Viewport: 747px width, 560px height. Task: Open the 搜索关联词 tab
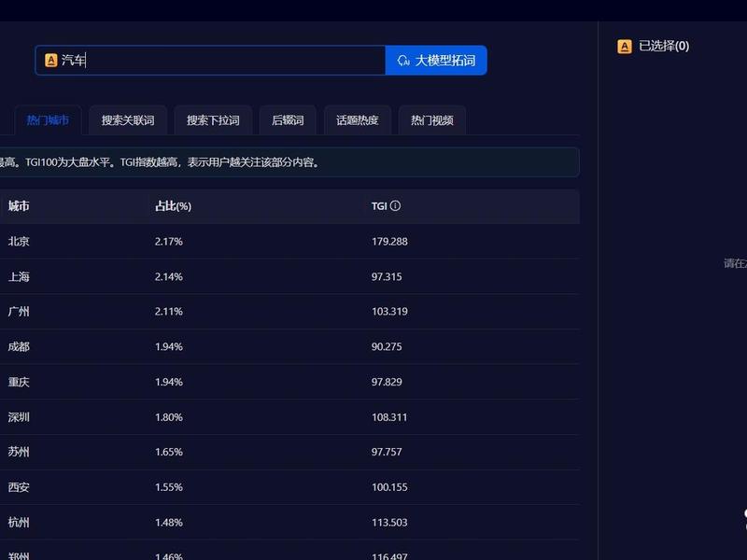pos(128,120)
